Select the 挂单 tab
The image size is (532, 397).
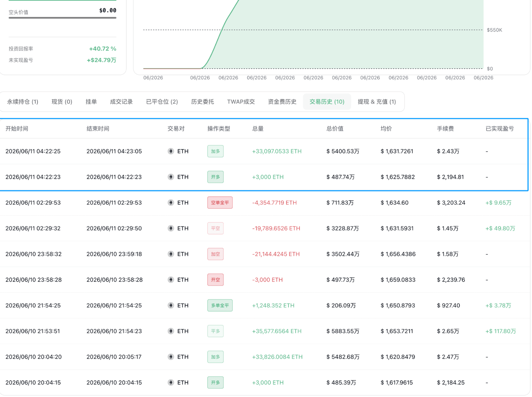91,102
